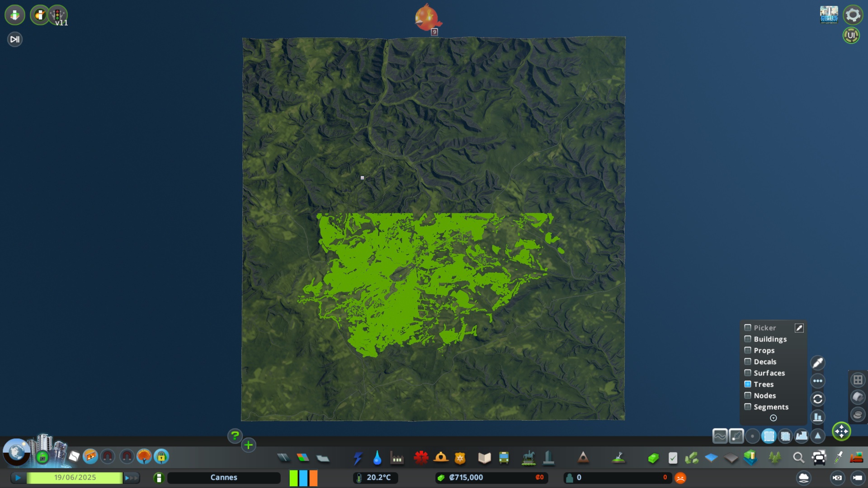868x488 pixels.
Task: Select the electricity service icon
Action: [359, 458]
